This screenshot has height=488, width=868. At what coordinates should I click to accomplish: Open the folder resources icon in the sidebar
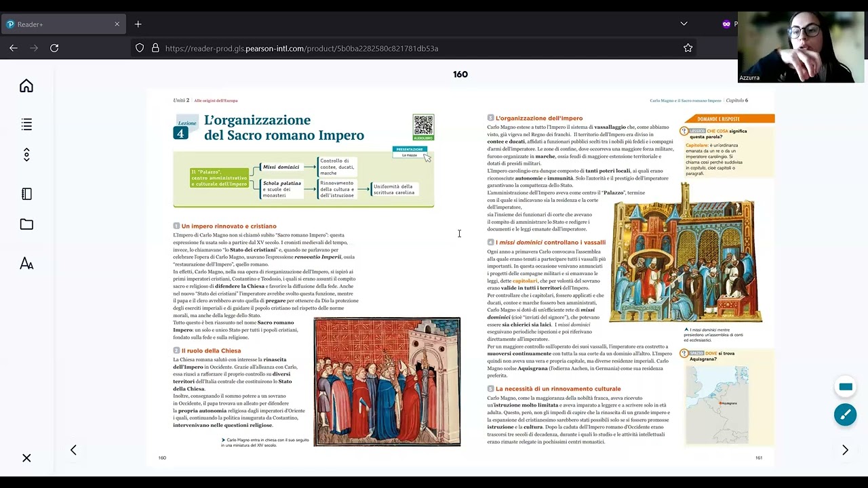26,224
